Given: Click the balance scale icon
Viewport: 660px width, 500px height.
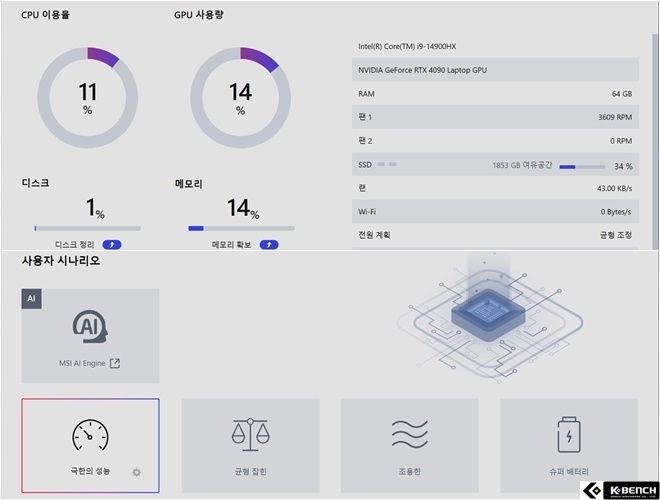Looking at the screenshot, I should click(250, 435).
